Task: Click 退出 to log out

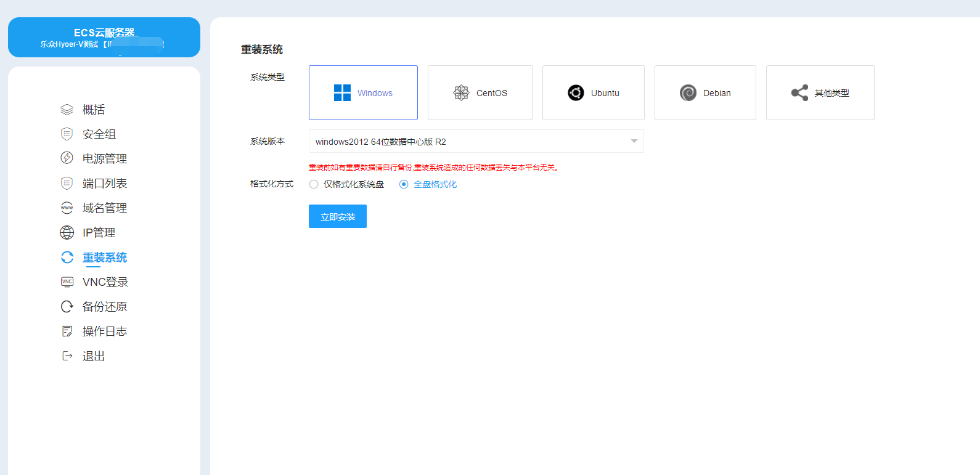Action: pyautogui.click(x=94, y=356)
